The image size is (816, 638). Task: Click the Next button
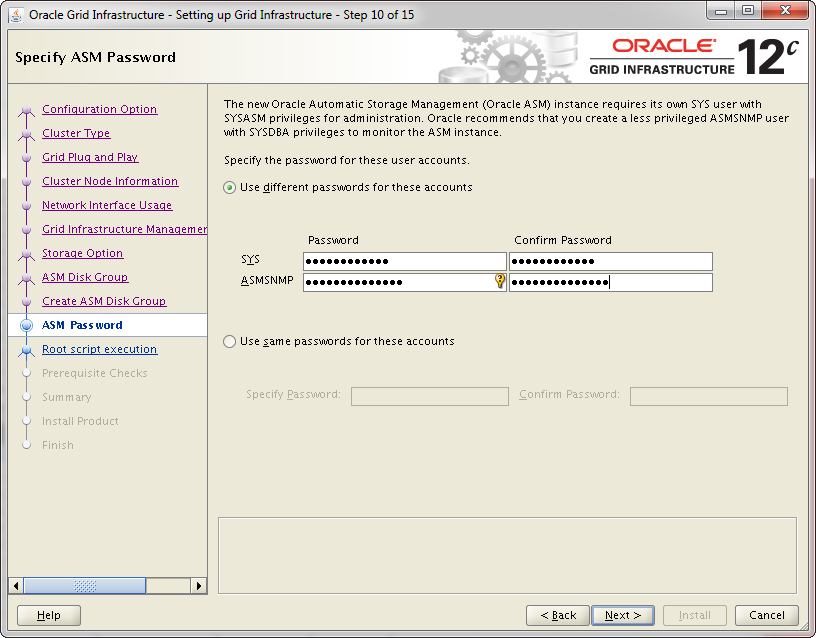(623, 615)
